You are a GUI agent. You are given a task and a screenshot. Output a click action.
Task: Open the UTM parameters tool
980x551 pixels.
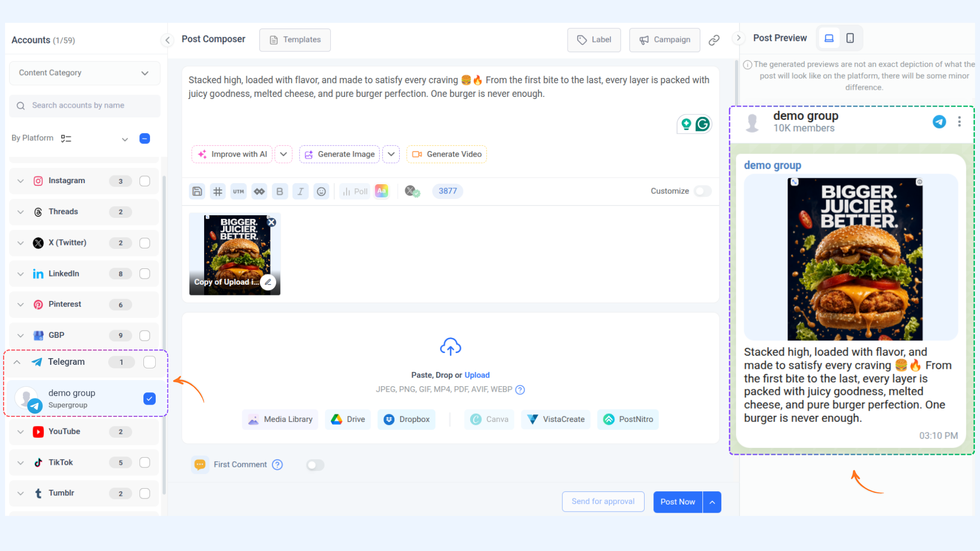238,191
